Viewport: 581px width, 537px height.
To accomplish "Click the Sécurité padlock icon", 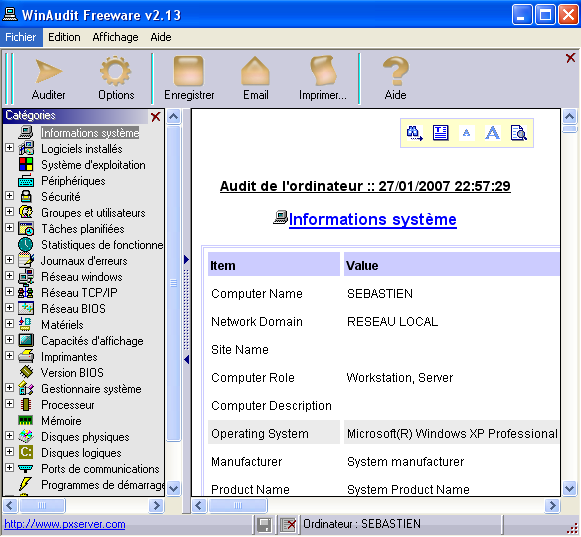I will coord(26,196).
